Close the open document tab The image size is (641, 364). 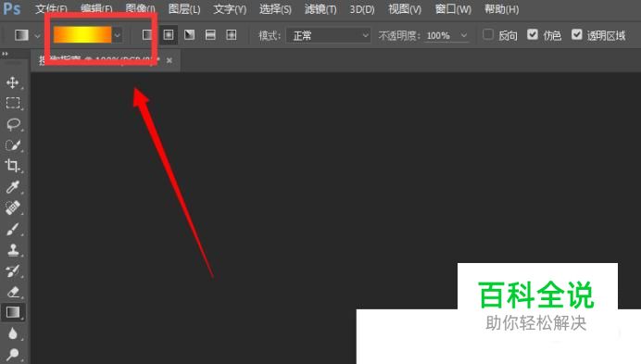[170, 60]
